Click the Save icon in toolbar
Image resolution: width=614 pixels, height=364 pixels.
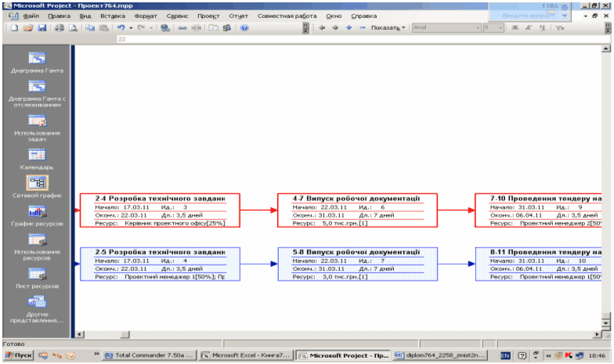[x=42, y=27]
